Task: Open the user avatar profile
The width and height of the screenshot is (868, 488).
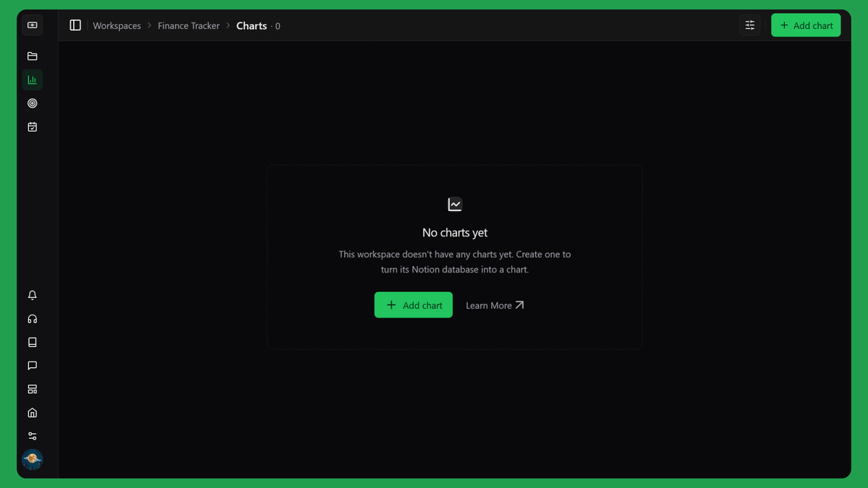Action: tap(33, 459)
